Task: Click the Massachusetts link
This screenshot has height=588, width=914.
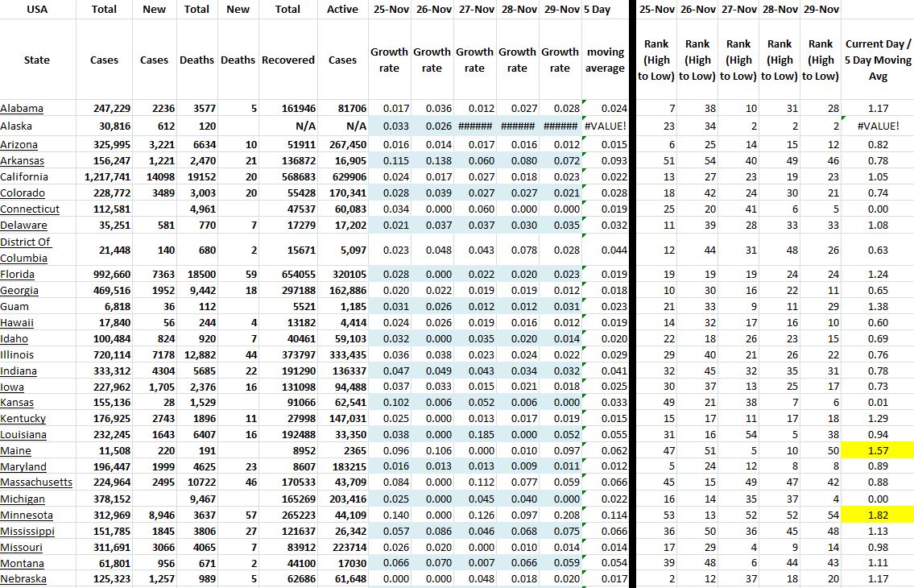Action: coord(36,482)
